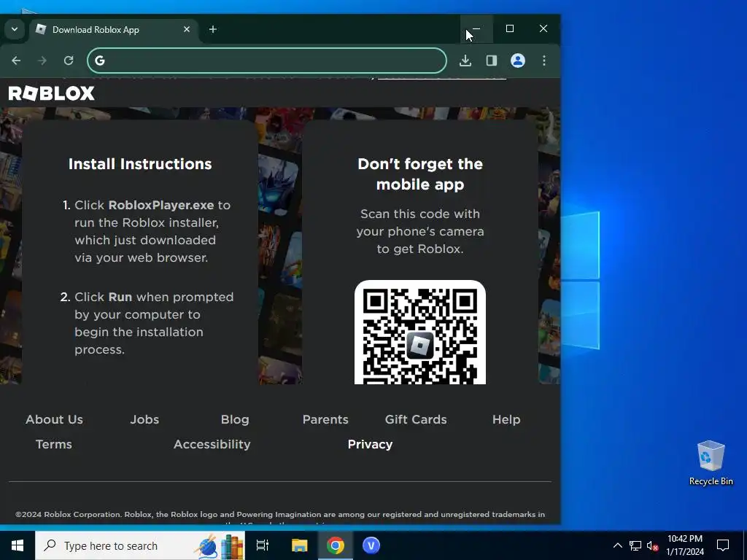Focus the Chrome address bar

pyautogui.click(x=267, y=61)
